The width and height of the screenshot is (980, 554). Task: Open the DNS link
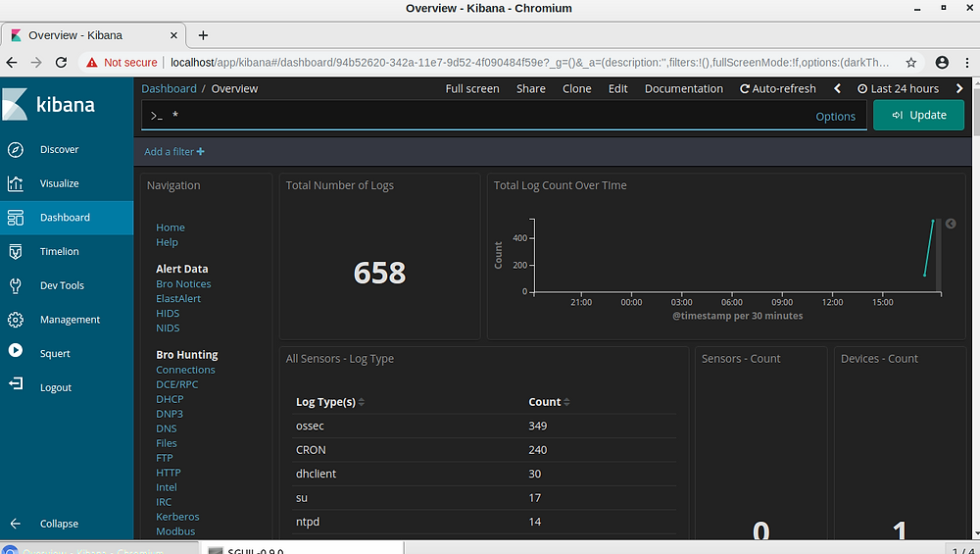tap(167, 428)
